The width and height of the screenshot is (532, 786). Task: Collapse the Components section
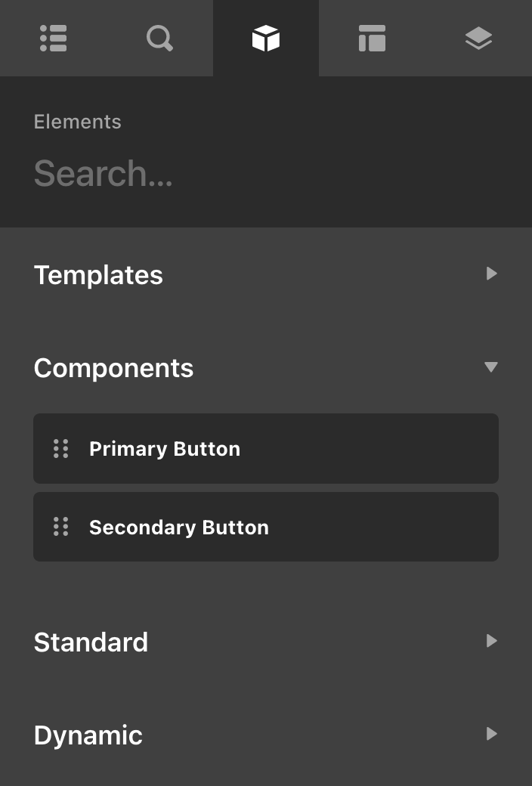point(491,367)
